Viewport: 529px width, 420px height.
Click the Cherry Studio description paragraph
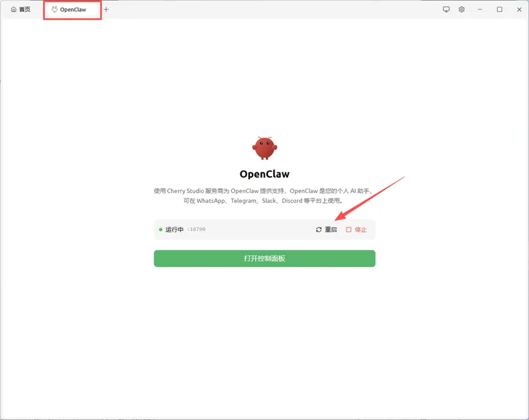263,196
